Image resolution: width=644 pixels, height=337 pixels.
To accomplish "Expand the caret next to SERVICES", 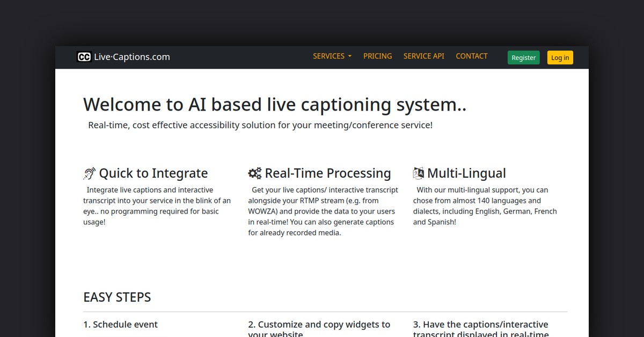I will click(349, 56).
